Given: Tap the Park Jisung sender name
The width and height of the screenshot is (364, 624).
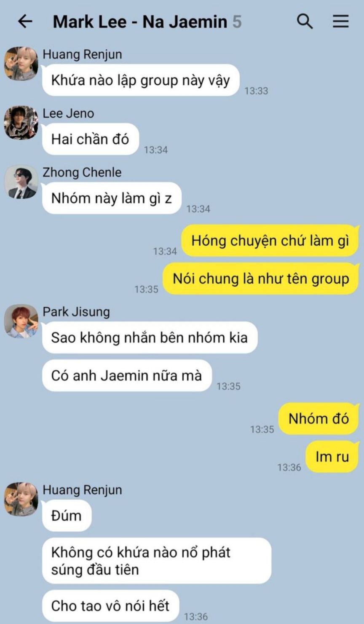Looking at the screenshot, I should point(76,312).
